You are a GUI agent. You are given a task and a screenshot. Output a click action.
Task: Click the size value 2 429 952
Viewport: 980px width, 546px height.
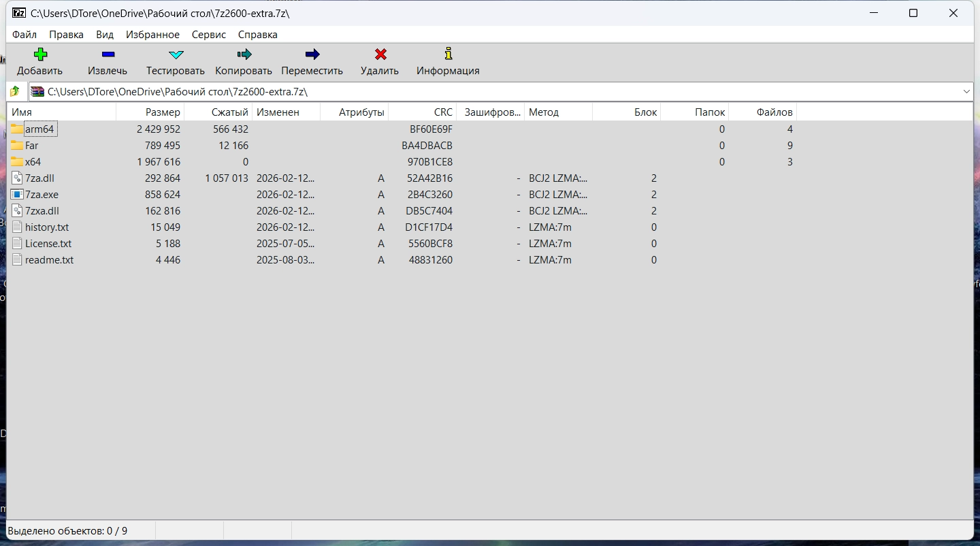[159, 129]
